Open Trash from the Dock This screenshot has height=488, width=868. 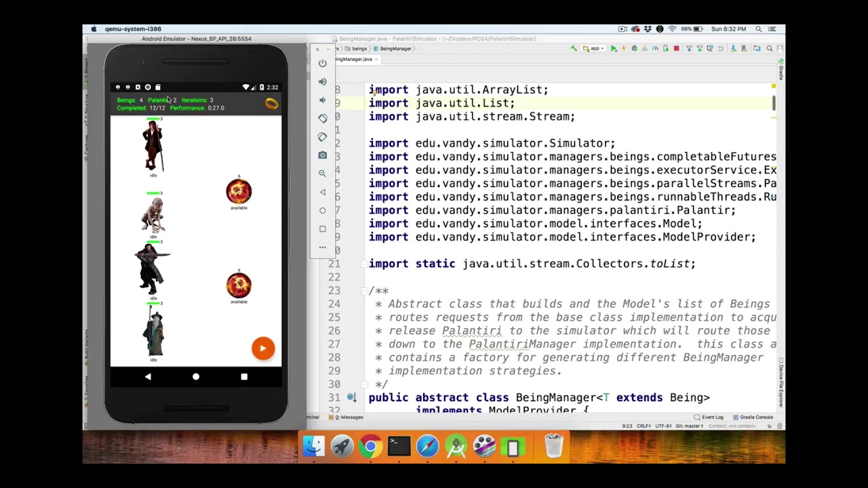(x=553, y=447)
